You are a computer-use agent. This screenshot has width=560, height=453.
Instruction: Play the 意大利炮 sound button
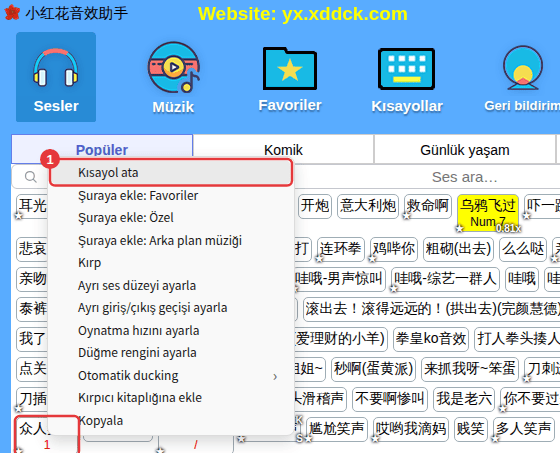[x=368, y=206]
